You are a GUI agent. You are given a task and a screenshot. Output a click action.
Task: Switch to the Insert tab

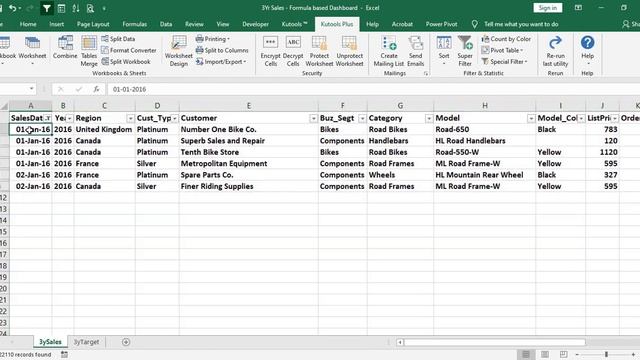coord(56,24)
